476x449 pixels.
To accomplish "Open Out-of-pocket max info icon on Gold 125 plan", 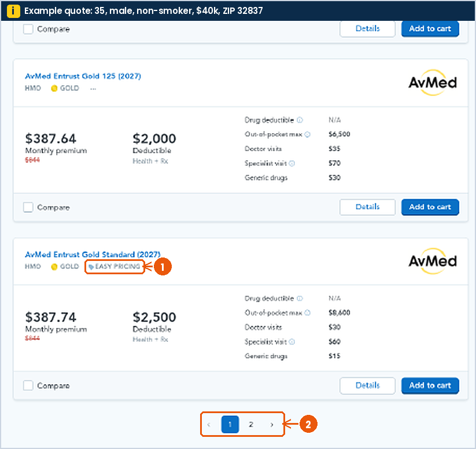I will (x=307, y=134).
